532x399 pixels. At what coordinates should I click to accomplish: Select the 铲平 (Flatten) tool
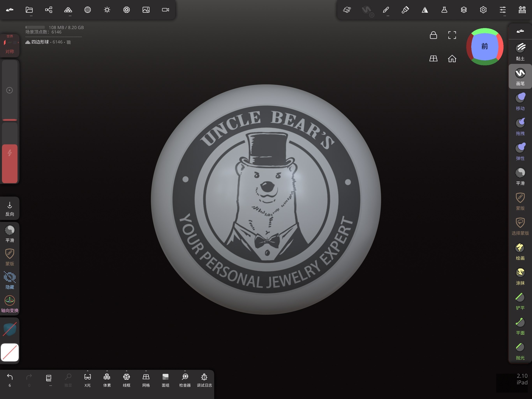pyautogui.click(x=520, y=301)
